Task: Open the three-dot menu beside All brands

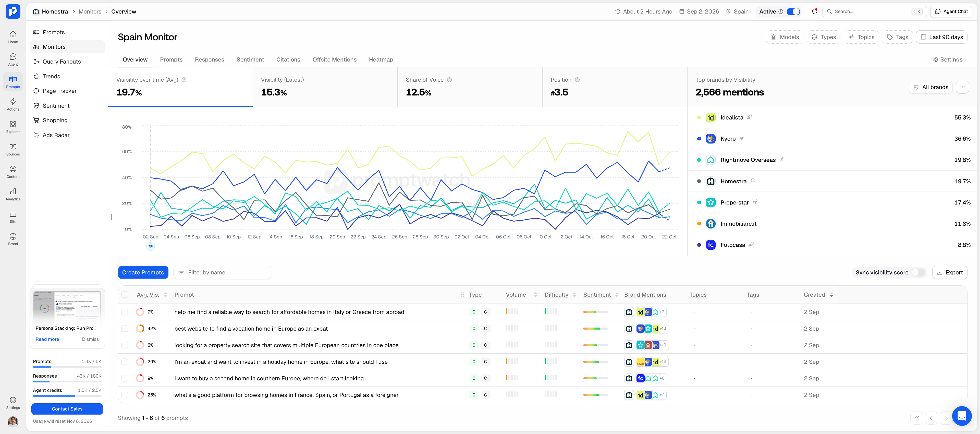Action: tap(962, 87)
